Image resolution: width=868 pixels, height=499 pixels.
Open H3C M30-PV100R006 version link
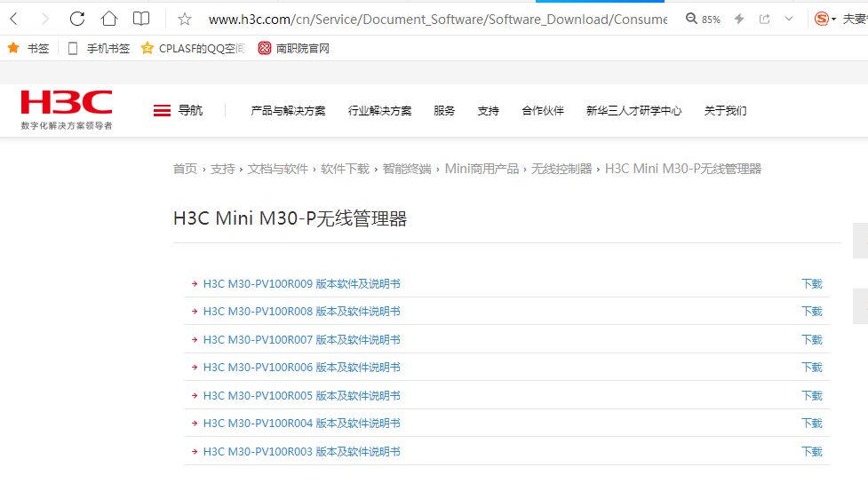click(x=302, y=368)
